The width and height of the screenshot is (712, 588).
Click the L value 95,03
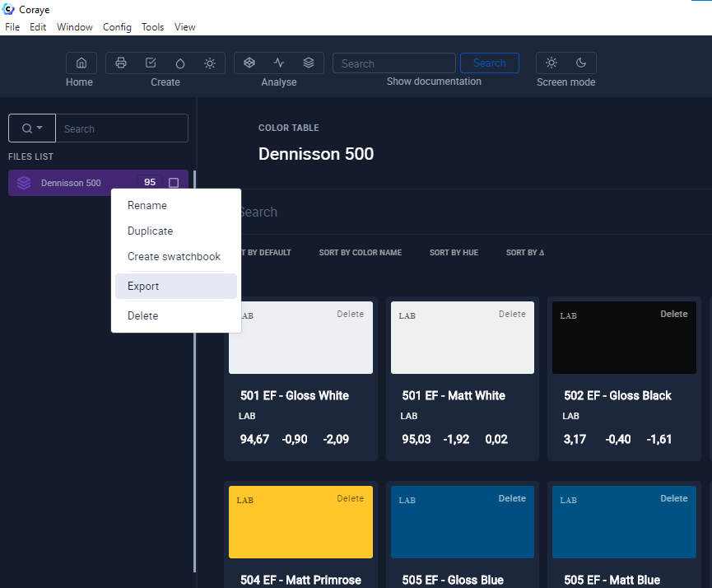click(x=416, y=440)
